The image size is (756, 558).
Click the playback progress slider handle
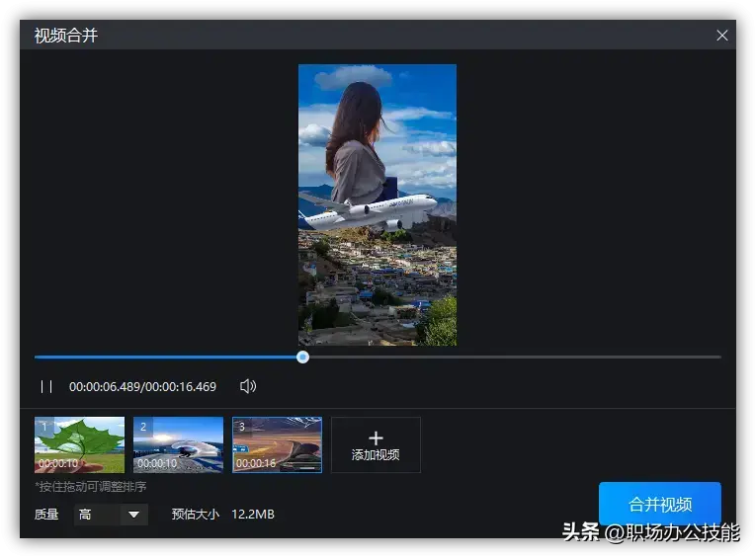302,358
